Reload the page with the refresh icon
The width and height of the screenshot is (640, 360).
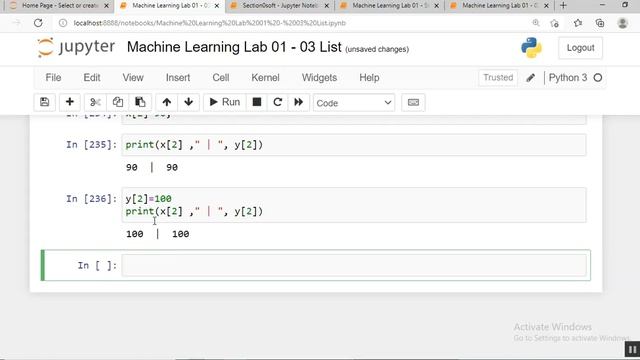click(x=38, y=23)
